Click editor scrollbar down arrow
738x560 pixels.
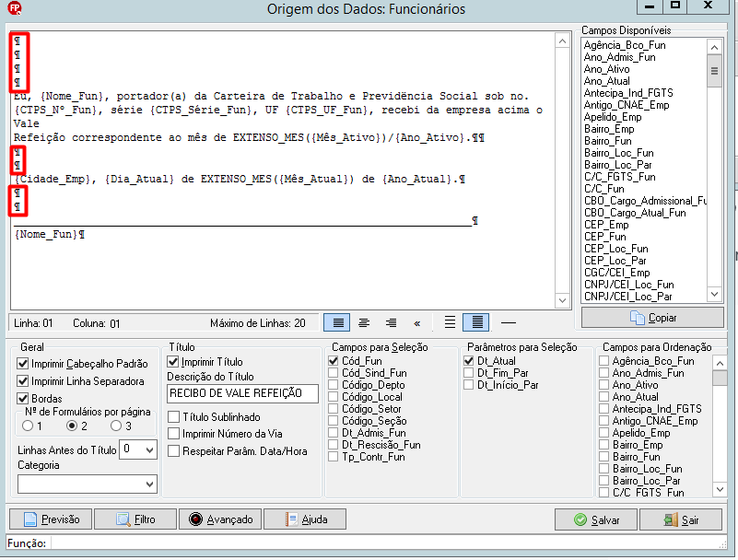tap(562, 299)
